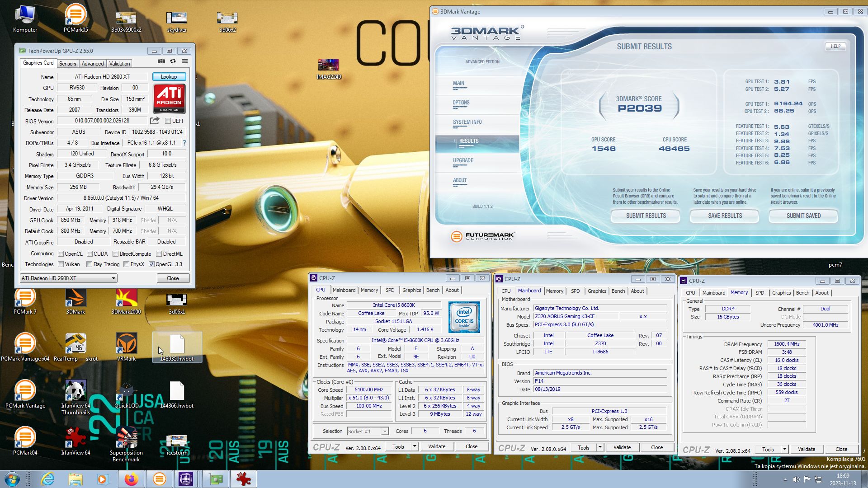This screenshot has width=868, height=488.
Task: Toggle the DirectCompute checkbox
Action: click(x=115, y=254)
